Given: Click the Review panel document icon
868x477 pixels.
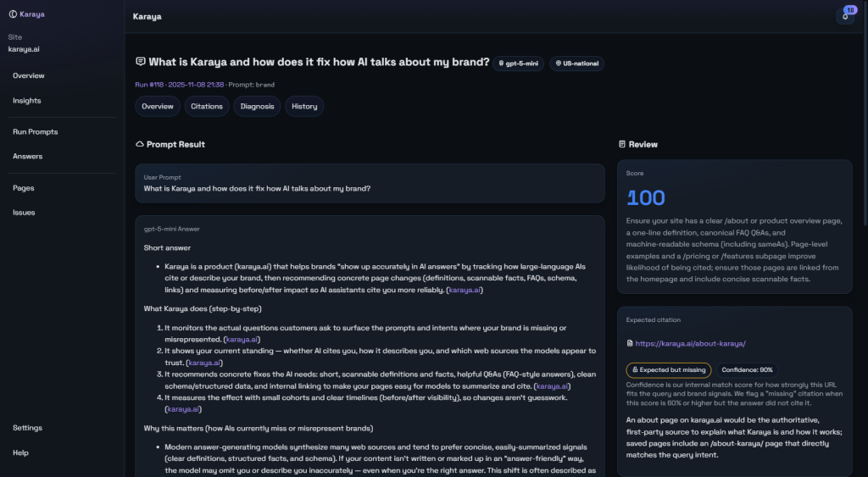Looking at the screenshot, I should click(622, 145).
